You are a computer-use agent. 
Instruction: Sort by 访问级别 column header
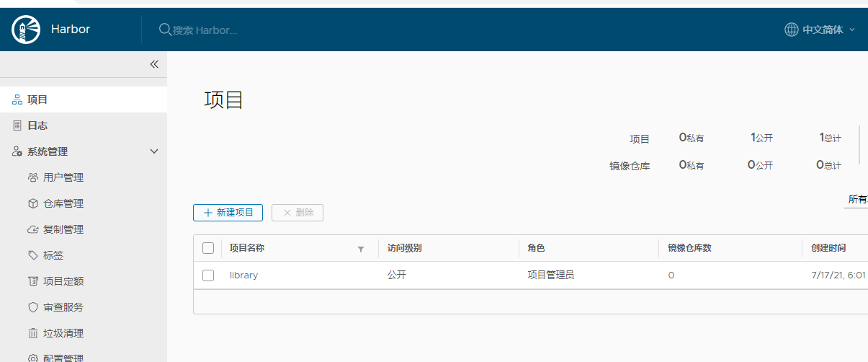pyautogui.click(x=405, y=248)
